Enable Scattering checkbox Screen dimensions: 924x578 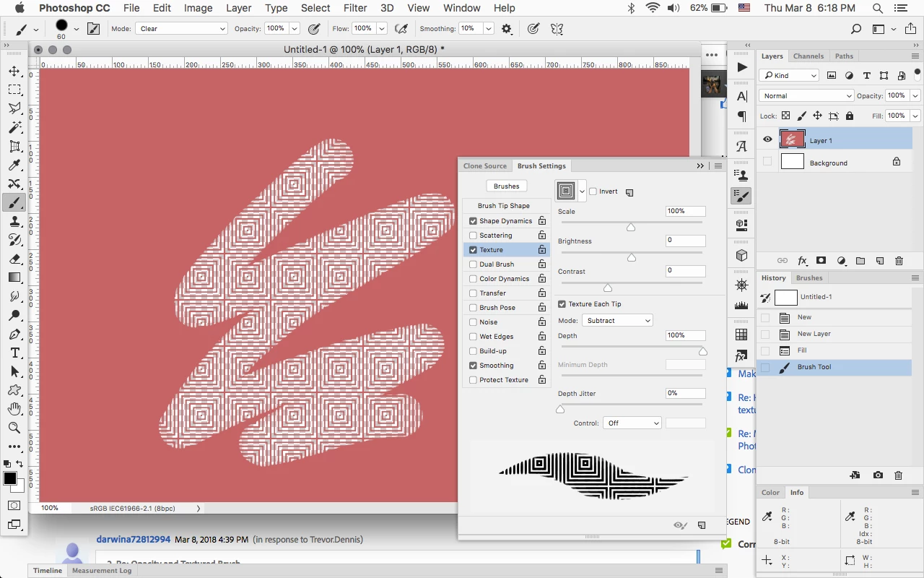tap(474, 236)
